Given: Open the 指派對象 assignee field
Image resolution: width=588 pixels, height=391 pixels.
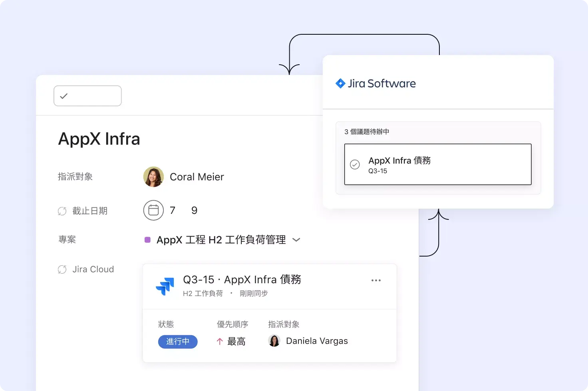Looking at the screenshot, I should coord(75,177).
